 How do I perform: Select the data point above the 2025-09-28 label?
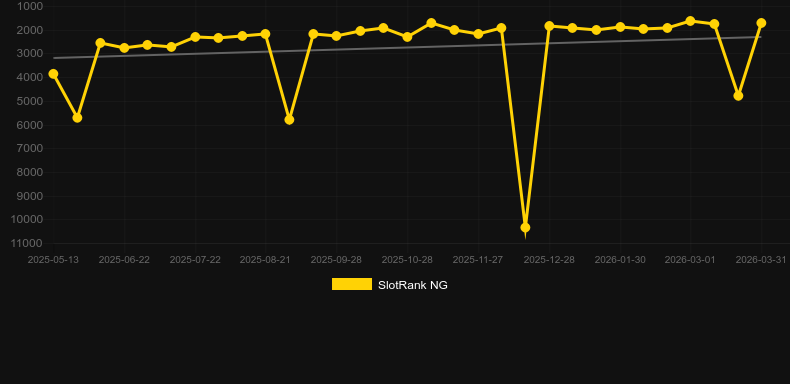(337, 36)
